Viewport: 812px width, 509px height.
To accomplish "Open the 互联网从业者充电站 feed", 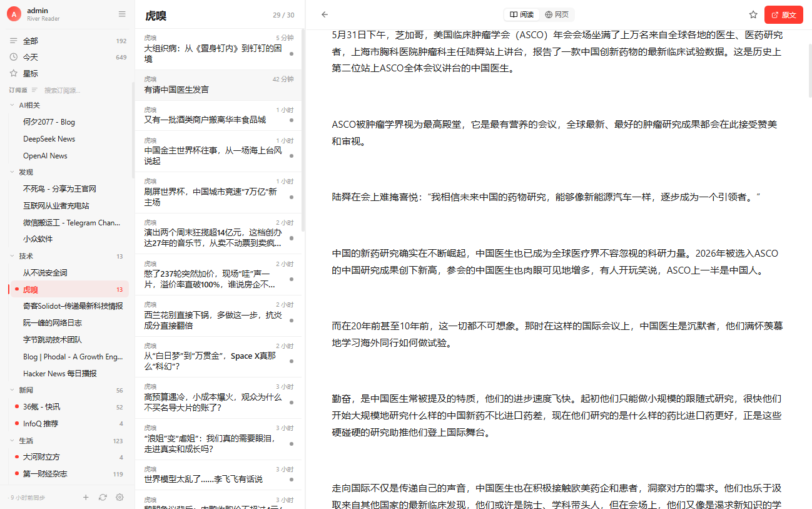I will pos(68,205).
